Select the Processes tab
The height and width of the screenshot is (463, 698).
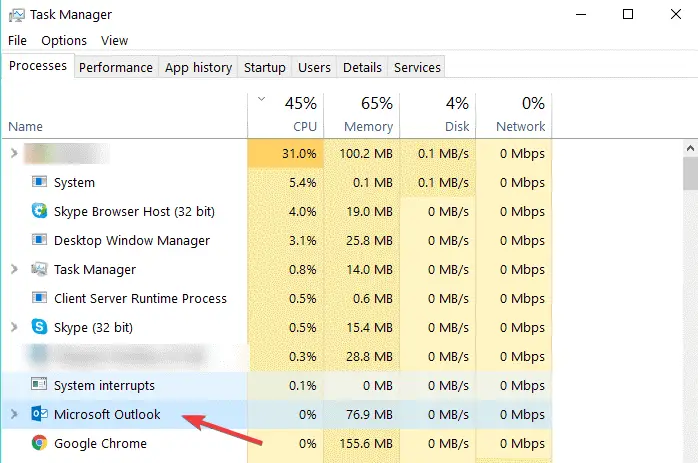point(38,66)
